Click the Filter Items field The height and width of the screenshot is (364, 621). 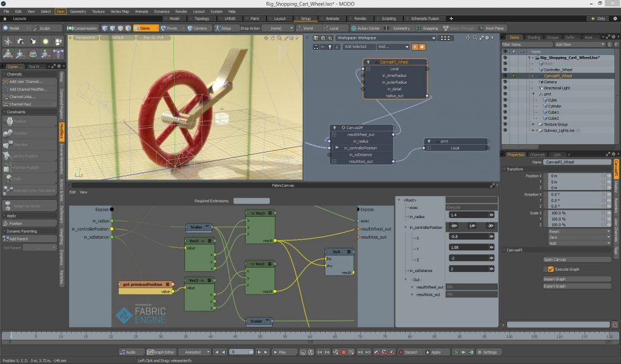pos(527,44)
